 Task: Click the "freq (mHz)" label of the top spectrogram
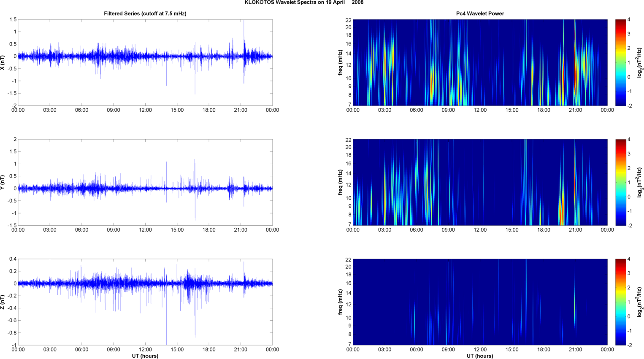click(x=340, y=62)
